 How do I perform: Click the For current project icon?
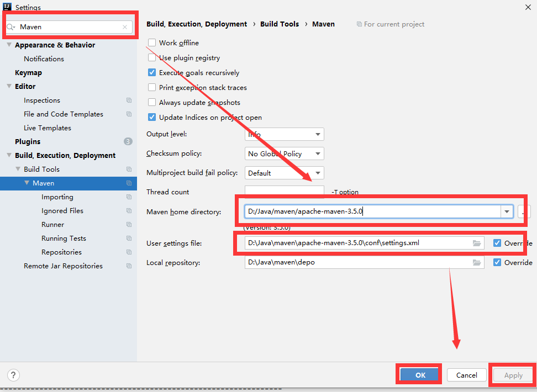click(359, 24)
